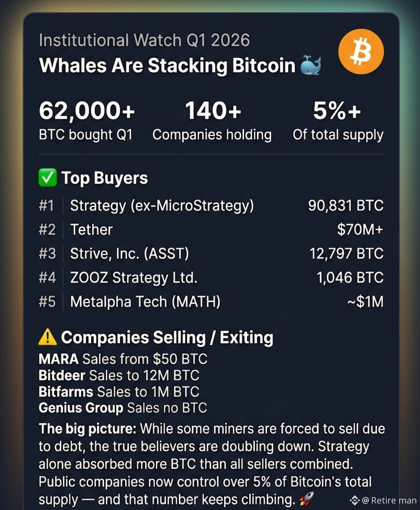Click the ZOOZ Strategy Ltd. entry
Viewport: 420px width, 510px height.
pyautogui.click(x=134, y=278)
